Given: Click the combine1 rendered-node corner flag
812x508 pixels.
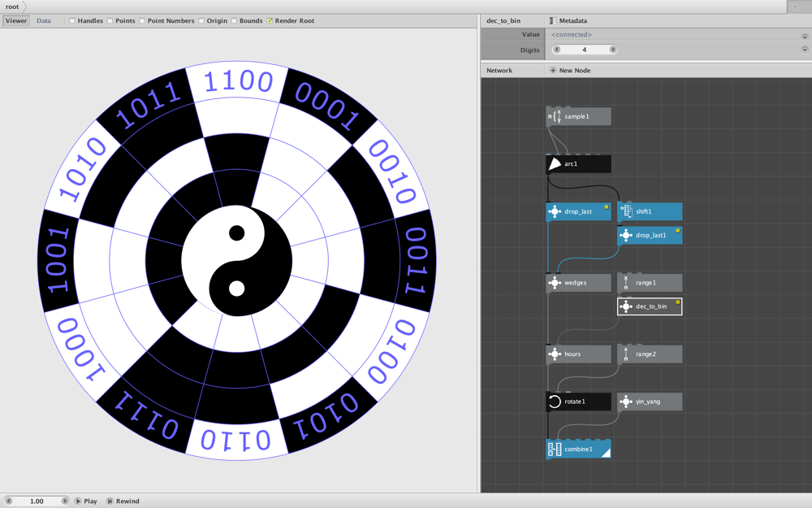Looking at the screenshot, I should 606,454.
